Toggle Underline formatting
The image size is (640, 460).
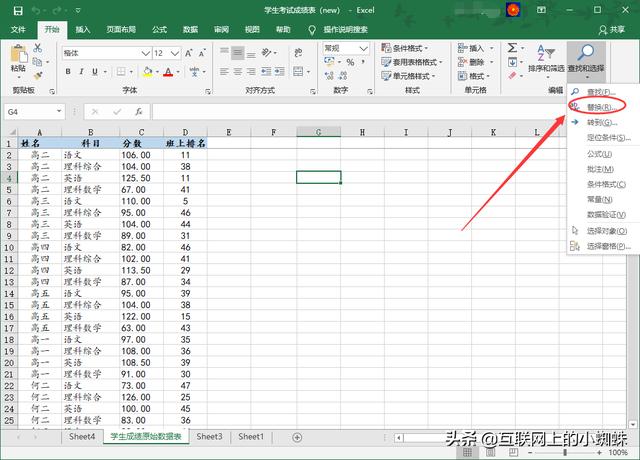point(95,72)
